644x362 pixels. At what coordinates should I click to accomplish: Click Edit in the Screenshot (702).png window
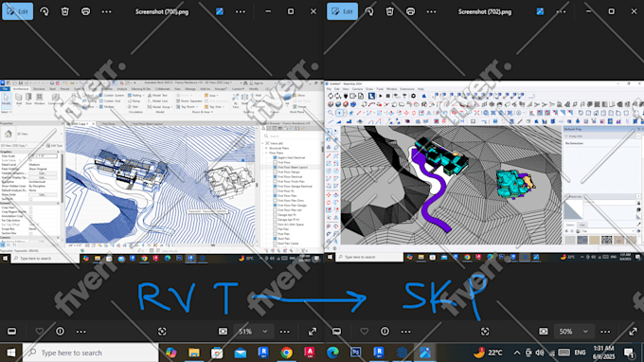[342, 11]
